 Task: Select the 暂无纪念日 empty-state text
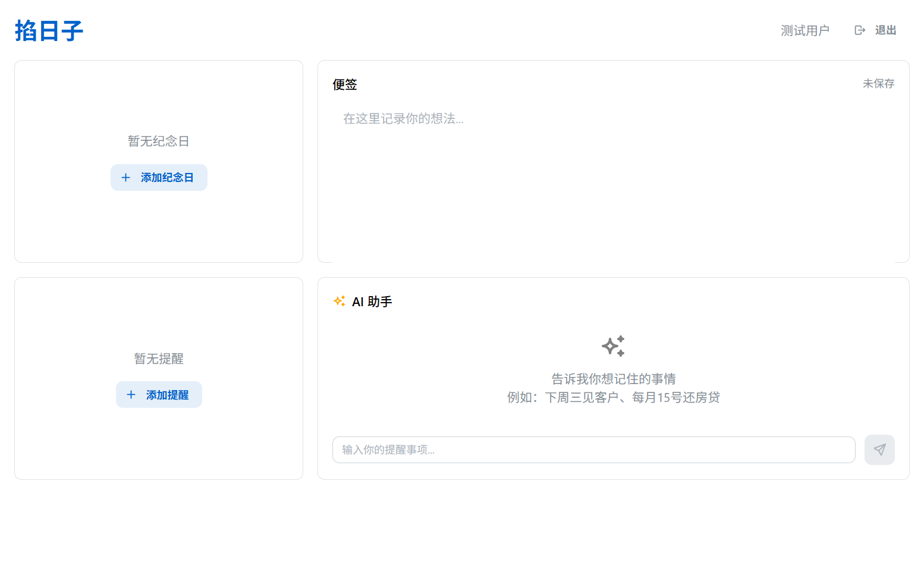pos(159,142)
